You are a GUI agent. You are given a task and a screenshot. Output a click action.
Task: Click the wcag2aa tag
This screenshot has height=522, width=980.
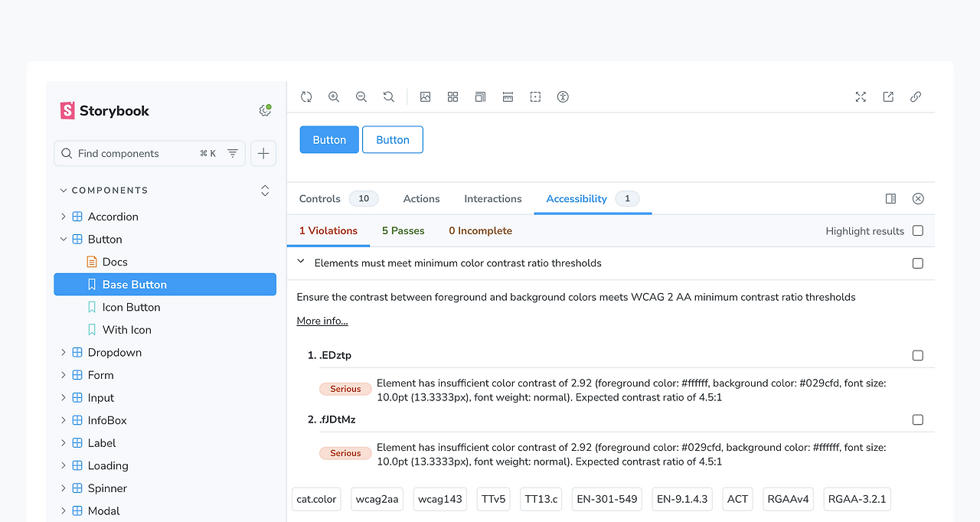click(x=377, y=499)
